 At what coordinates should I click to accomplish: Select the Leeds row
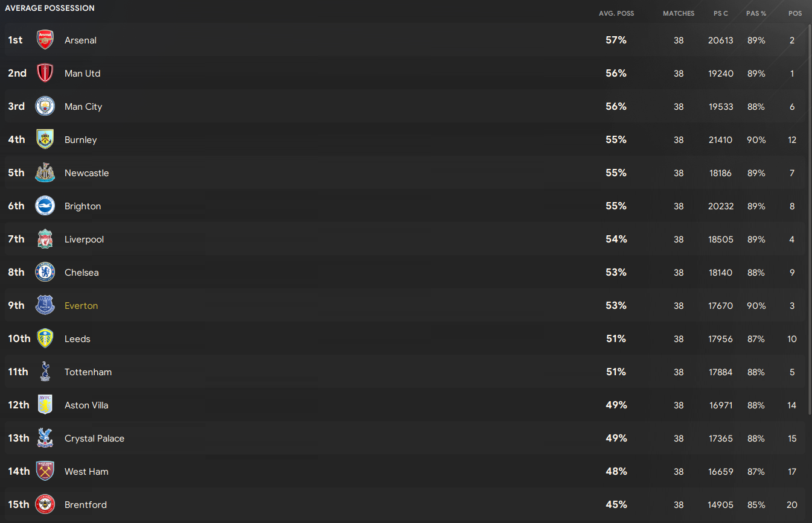click(404, 339)
